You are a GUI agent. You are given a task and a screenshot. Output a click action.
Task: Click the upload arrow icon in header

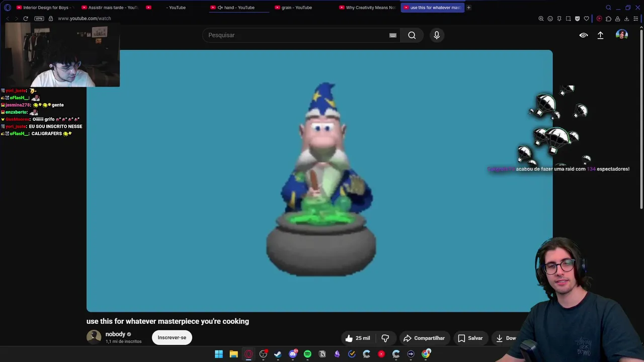[x=600, y=35]
